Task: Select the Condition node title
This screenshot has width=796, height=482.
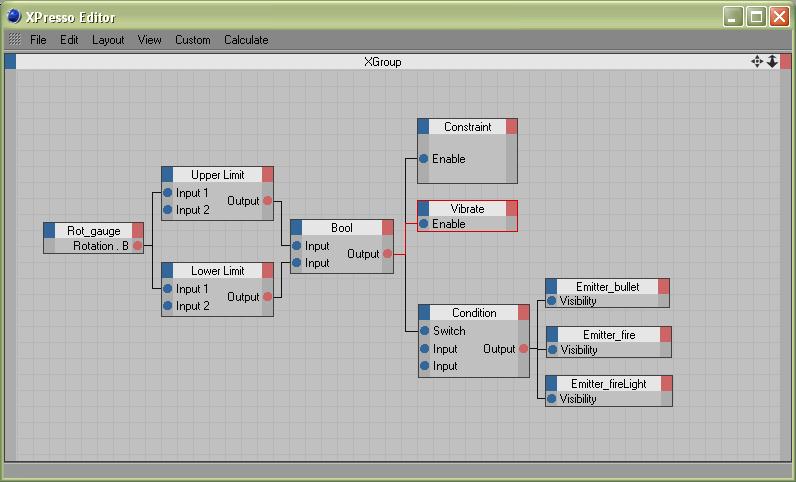Action: pyautogui.click(x=474, y=312)
